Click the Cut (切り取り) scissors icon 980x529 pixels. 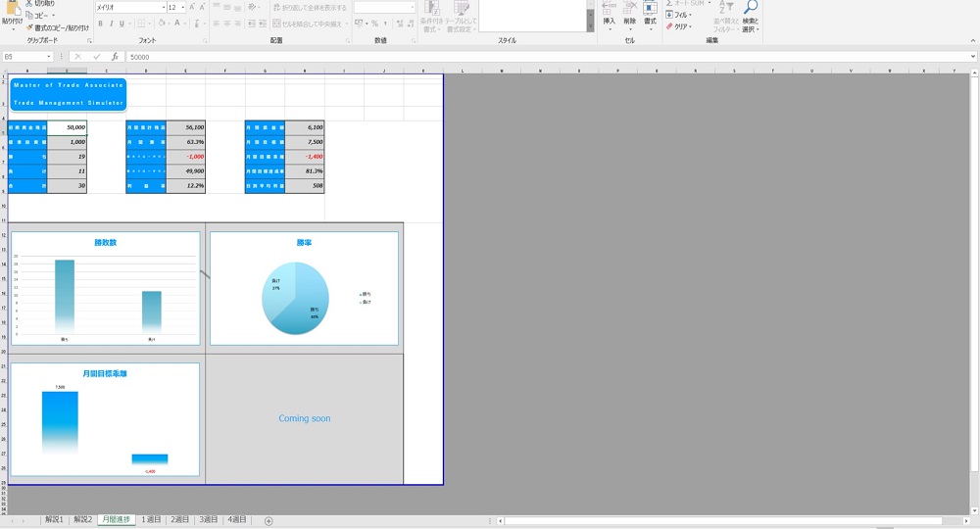(x=29, y=3)
